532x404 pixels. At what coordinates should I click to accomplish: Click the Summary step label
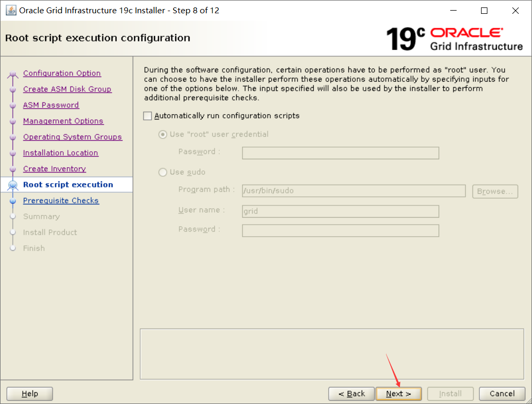pyautogui.click(x=41, y=217)
